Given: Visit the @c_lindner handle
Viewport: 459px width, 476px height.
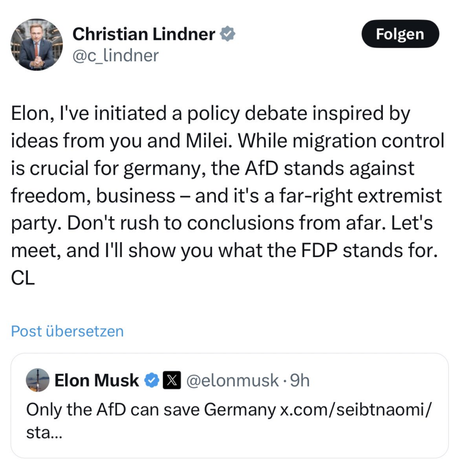Looking at the screenshot, I should [x=116, y=56].
